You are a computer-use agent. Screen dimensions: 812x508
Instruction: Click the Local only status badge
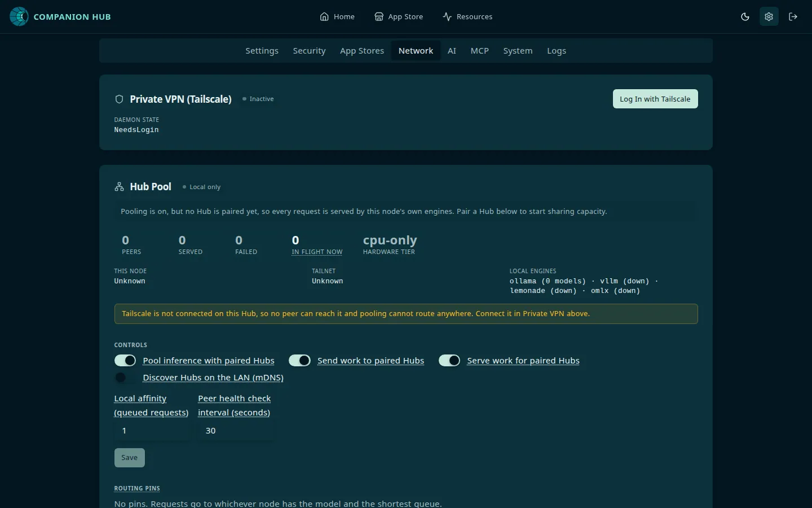[x=201, y=187]
